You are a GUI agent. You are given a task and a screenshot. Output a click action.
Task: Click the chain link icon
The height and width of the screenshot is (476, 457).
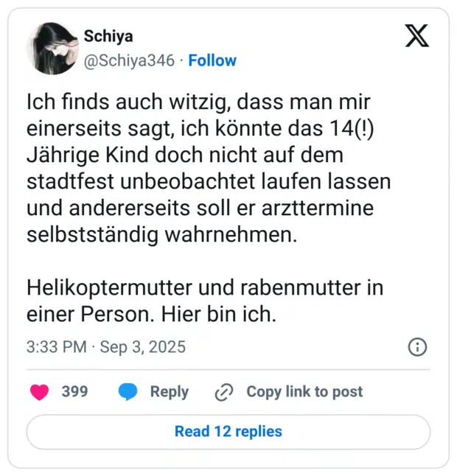[223, 392]
